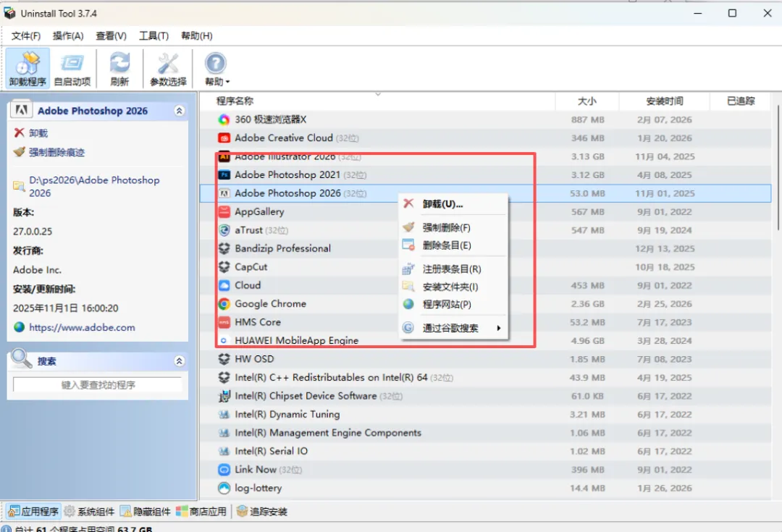Click the globe icon beside adobe.com link

[x=19, y=327]
